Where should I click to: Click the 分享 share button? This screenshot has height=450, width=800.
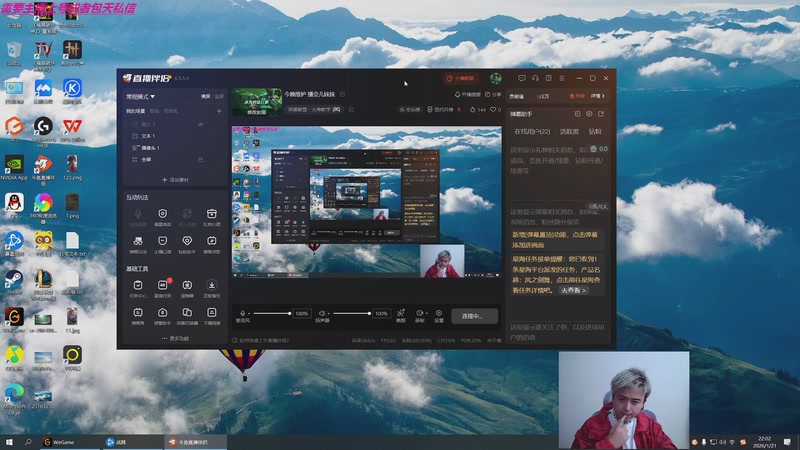coord(493,95)
